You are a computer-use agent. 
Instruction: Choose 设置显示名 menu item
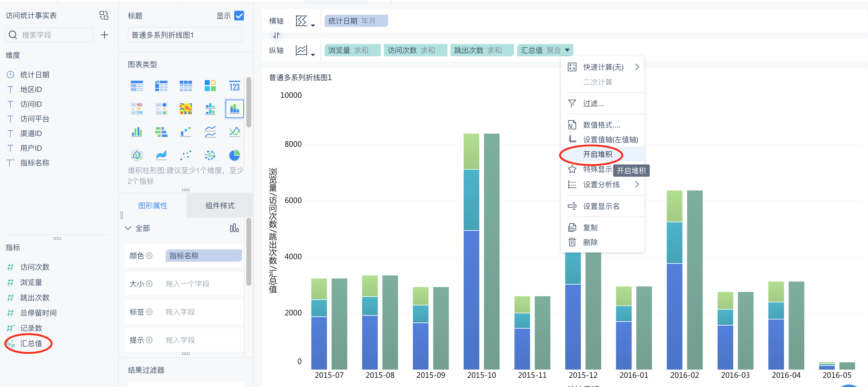[x=602, y=206]
